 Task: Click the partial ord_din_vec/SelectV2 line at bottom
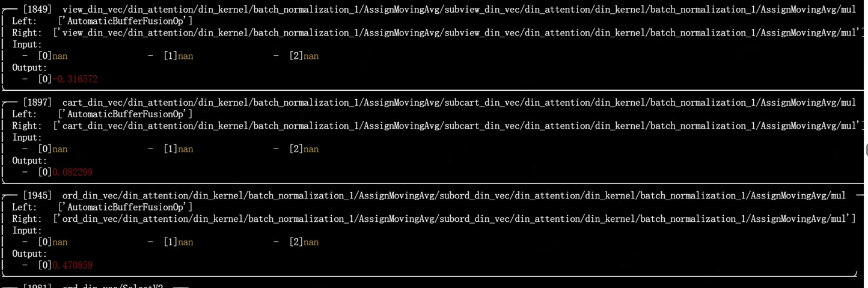(93, 286)
